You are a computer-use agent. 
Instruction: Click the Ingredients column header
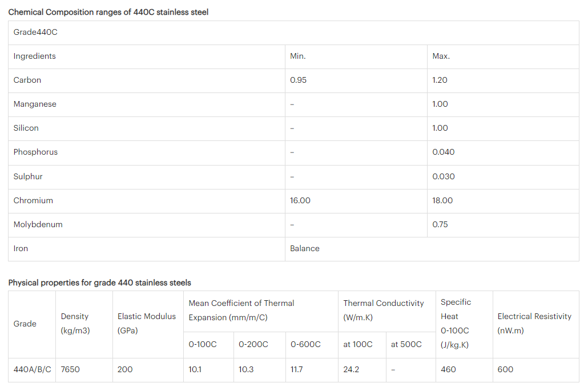pos(35,57)
